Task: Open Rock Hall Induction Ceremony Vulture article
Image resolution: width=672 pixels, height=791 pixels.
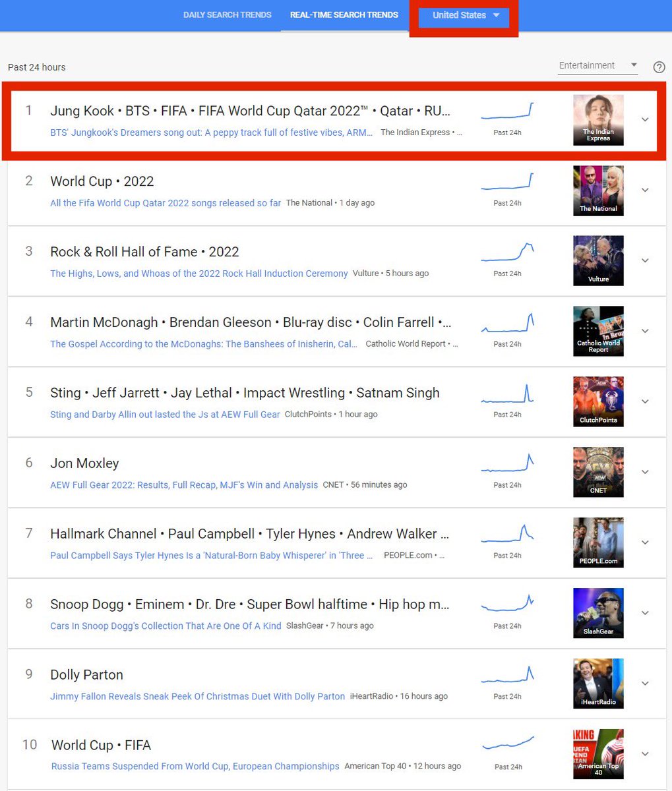Action: pyautogui.click(x=199, y=274)
